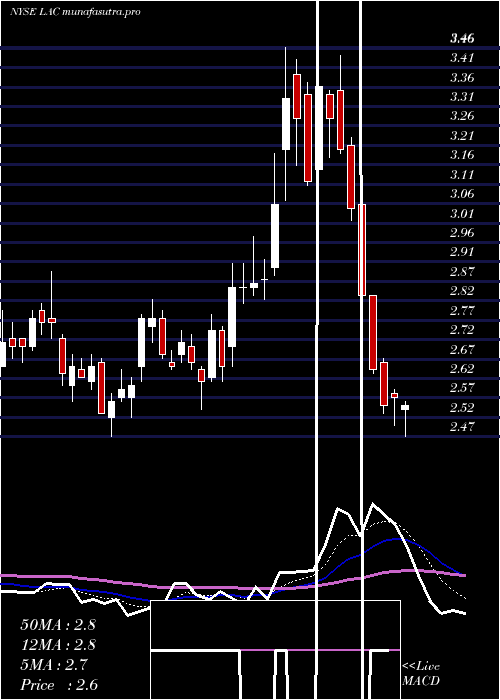Click the 2.87 price axis label
This screenshot has width=500, height=700.
coord(462,271)
